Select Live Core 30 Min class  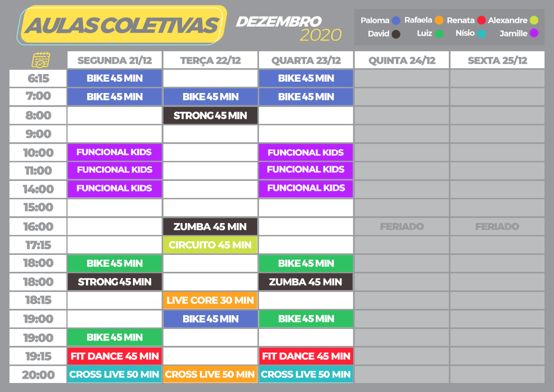210,300
